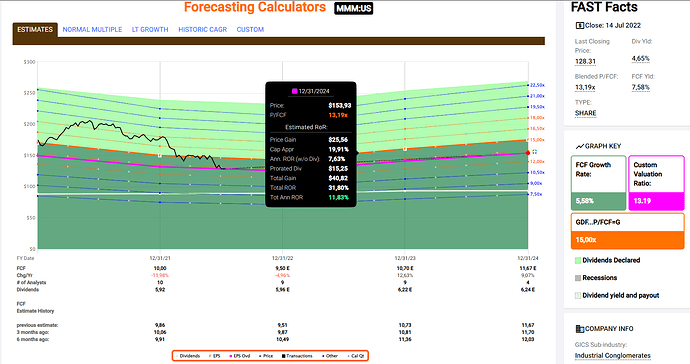
Task: Click the tooltip Price value $153,93
Action: (x=340, y=106)
